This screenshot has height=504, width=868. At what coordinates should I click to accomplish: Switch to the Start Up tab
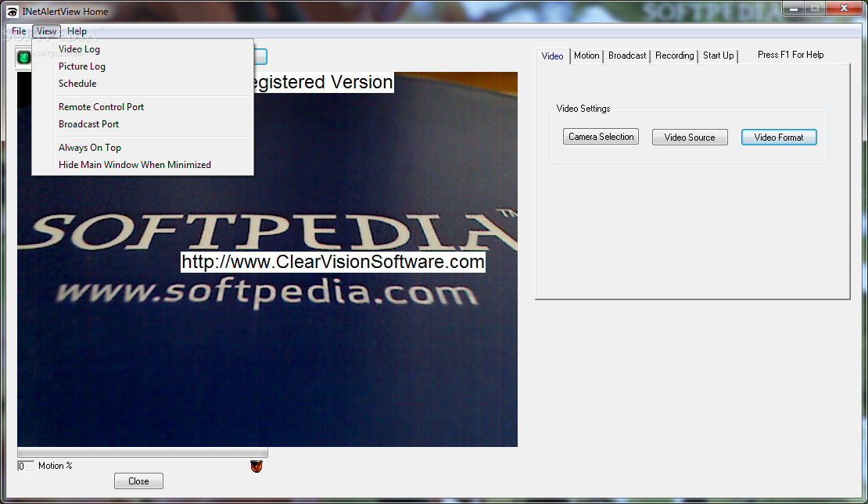(718, 55)
